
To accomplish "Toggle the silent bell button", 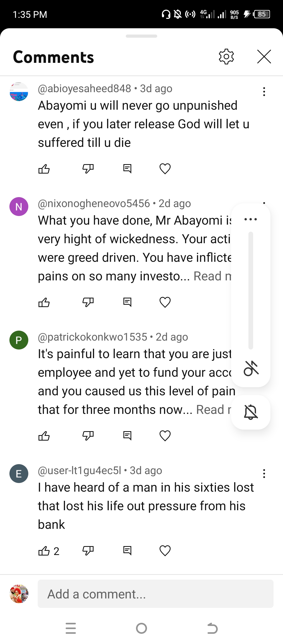I will pos(251,412).
